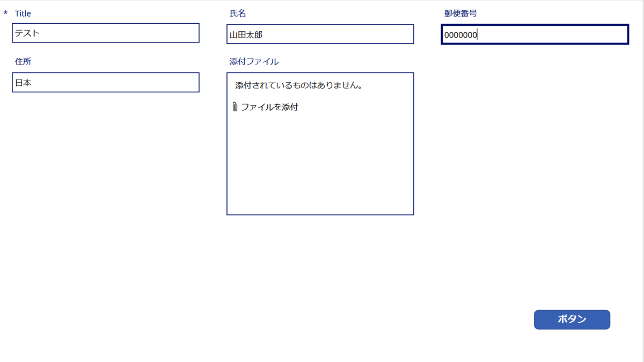Click the テスト text in Title field
Viewport: 644px width, 362px height.
coord(27,33)
